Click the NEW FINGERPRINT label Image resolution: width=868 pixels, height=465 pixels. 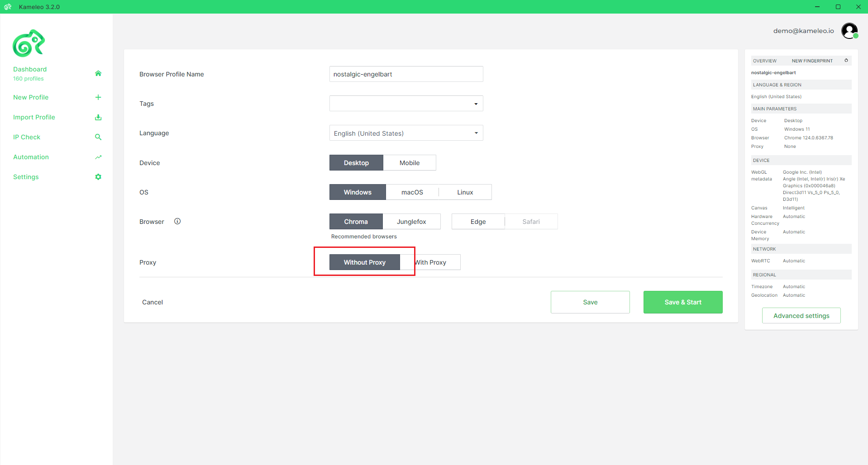tap(812, 61)
